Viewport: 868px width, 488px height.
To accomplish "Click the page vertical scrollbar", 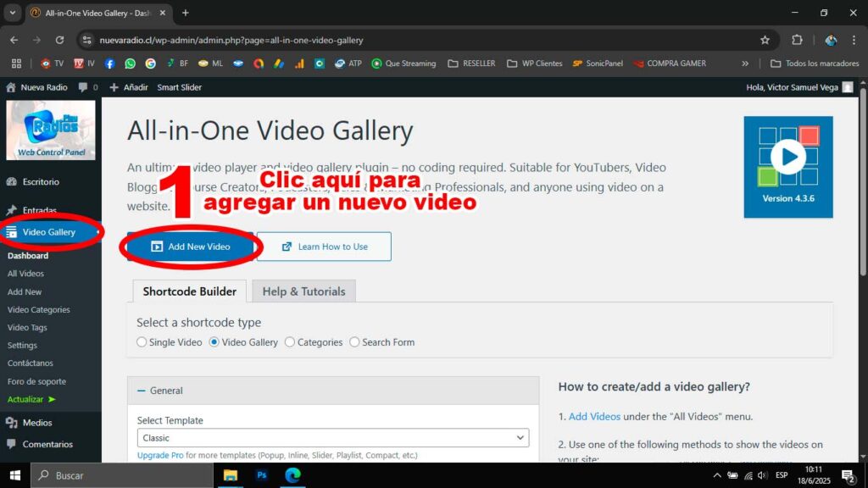I will [x=863, y=183].
